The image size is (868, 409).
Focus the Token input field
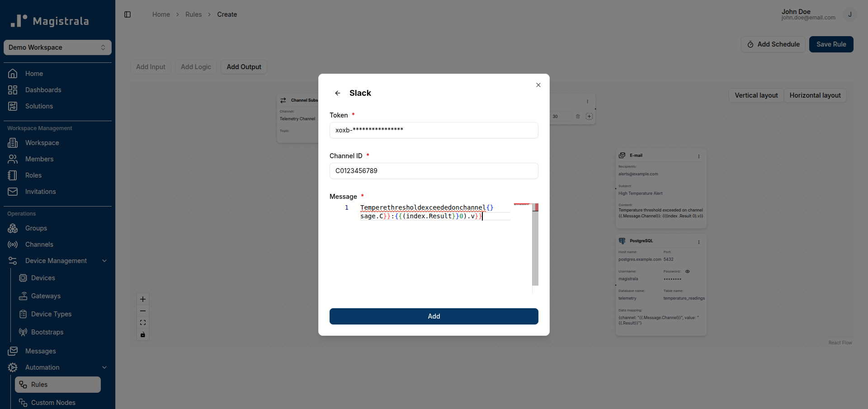[434, 130]
